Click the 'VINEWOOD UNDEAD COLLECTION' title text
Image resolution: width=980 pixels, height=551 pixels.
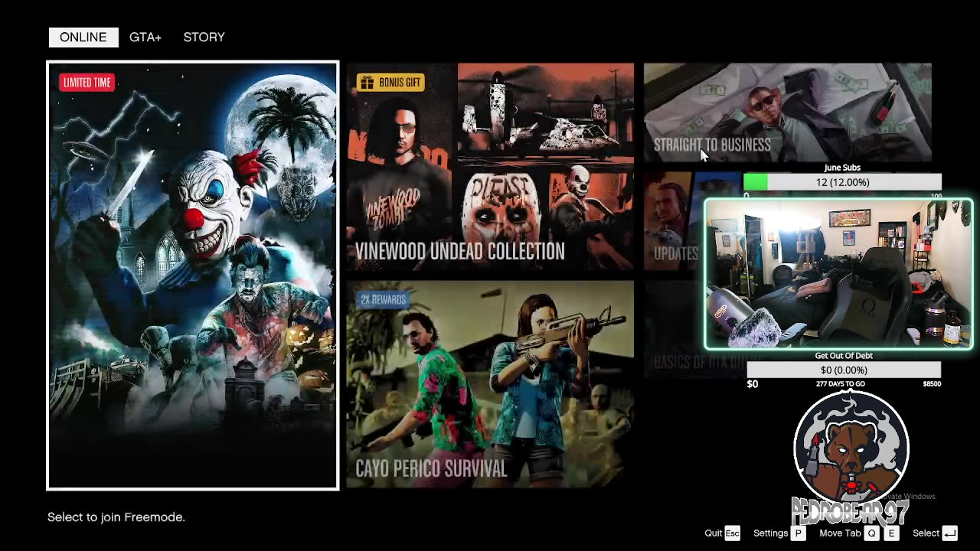pos(460,251)
